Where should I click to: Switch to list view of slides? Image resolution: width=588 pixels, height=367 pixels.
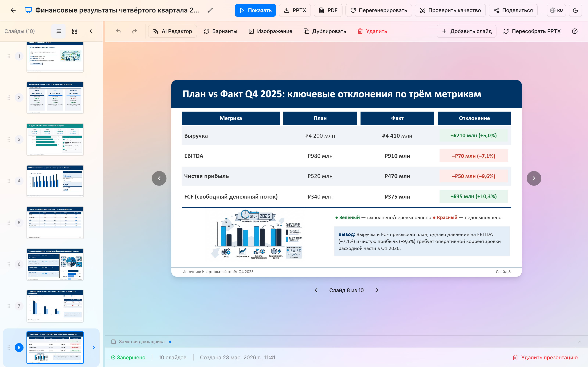coord(58,31)
